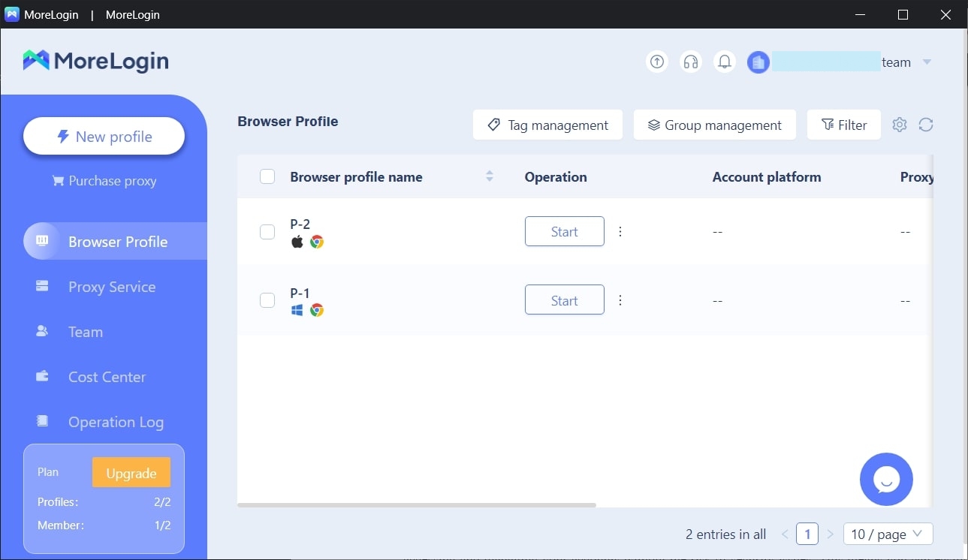Screen dimensions: 968x560
Task: Open the 10 / page dropdown
Action: pyautogui.click(x=888, y=534)
